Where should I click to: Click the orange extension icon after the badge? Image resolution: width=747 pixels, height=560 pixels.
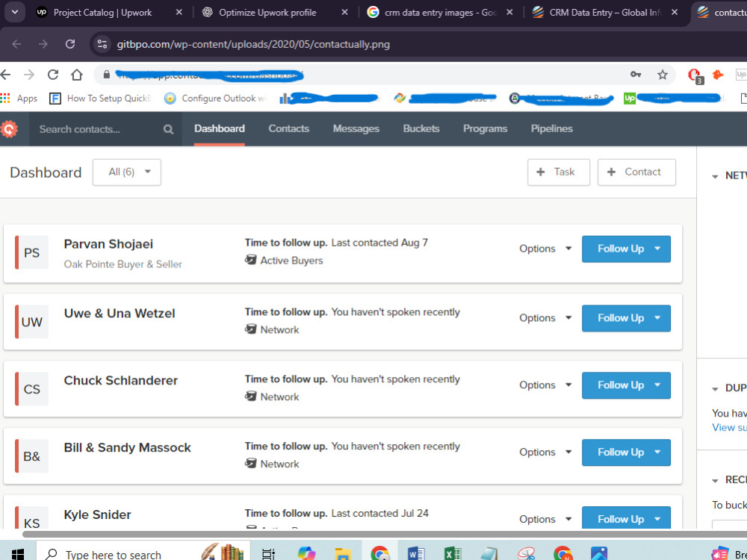(717, 75)
